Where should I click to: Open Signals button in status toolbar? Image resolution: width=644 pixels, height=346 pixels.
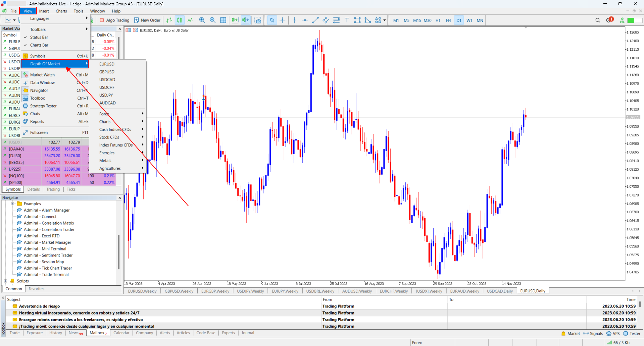point(593,334)
